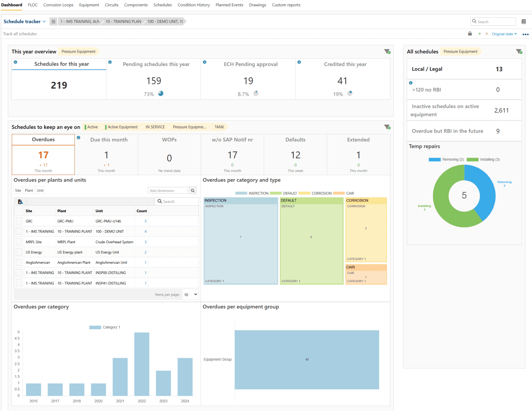Open the Custom reports tab

click(286, 5)
